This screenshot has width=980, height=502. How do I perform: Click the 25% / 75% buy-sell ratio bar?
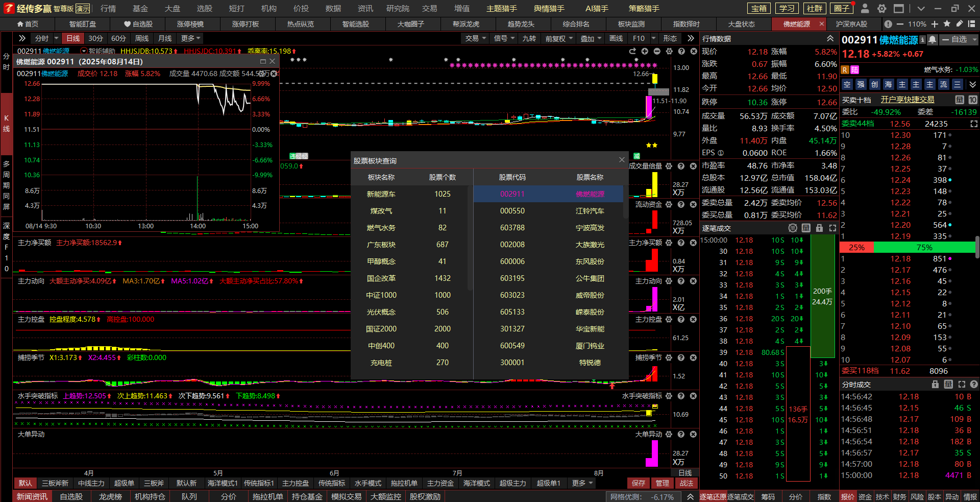click(907, 247)
